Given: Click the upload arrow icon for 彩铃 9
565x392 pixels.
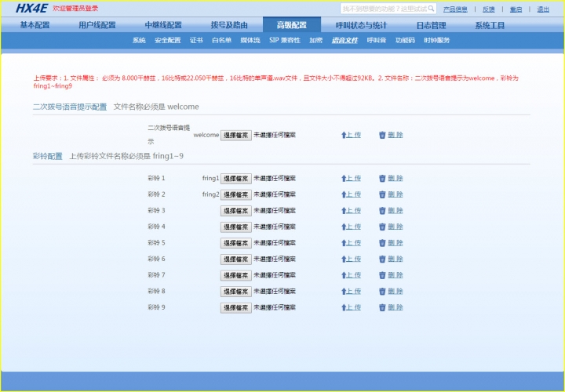Looking at the screenshot, I should tap(344, 308).
